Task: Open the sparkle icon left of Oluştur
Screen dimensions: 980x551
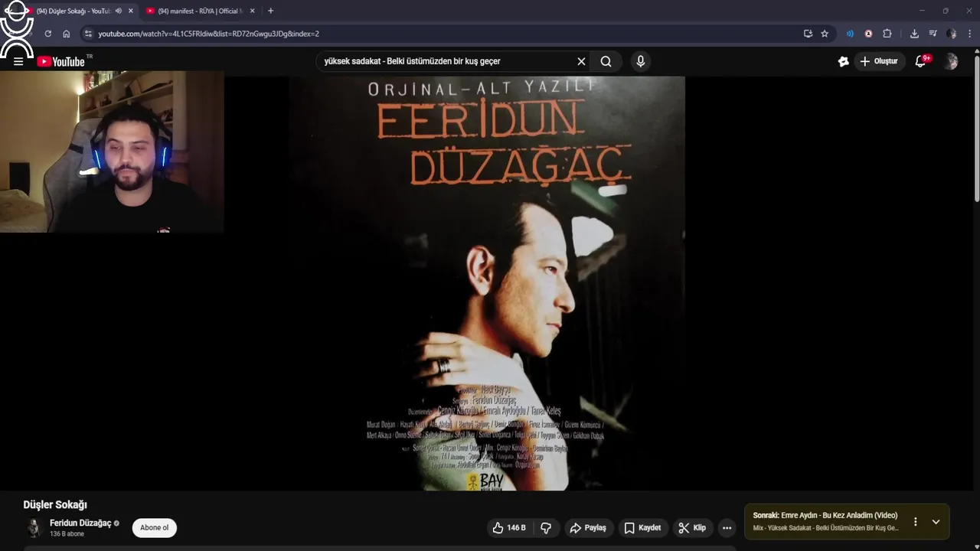Action: click(843, 61)
